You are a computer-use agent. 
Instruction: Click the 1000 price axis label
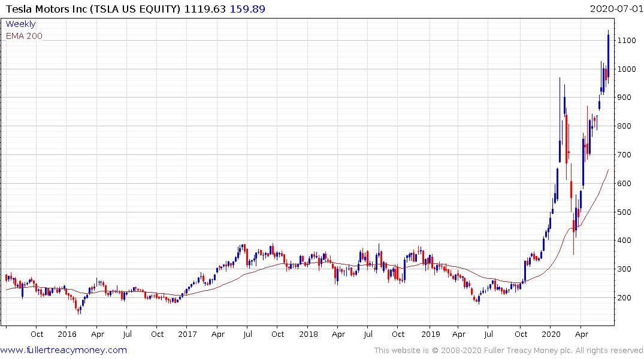coord(627,69)
